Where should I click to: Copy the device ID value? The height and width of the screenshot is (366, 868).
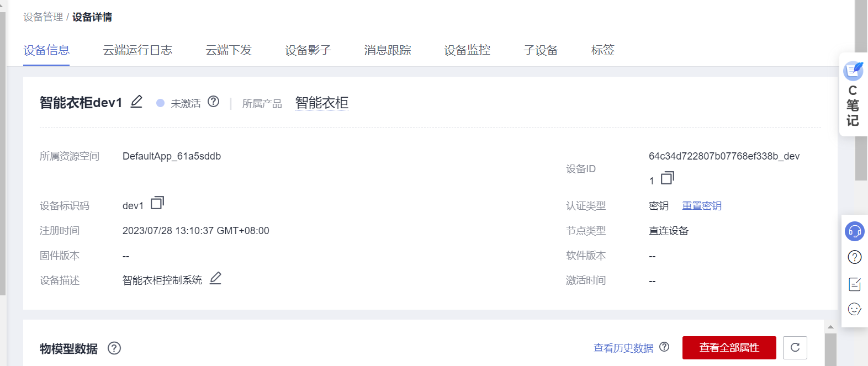pyautogui.click(x=668, y=178)
